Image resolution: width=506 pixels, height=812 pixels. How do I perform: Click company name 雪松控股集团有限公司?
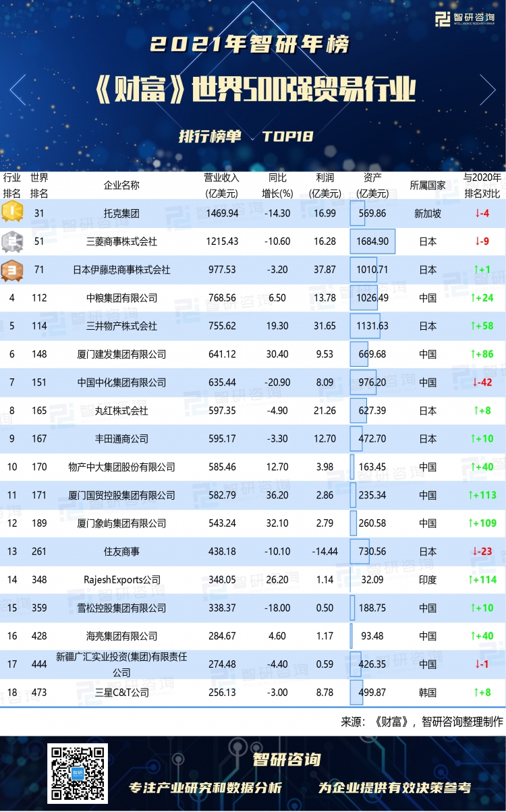tap(121, 608)
